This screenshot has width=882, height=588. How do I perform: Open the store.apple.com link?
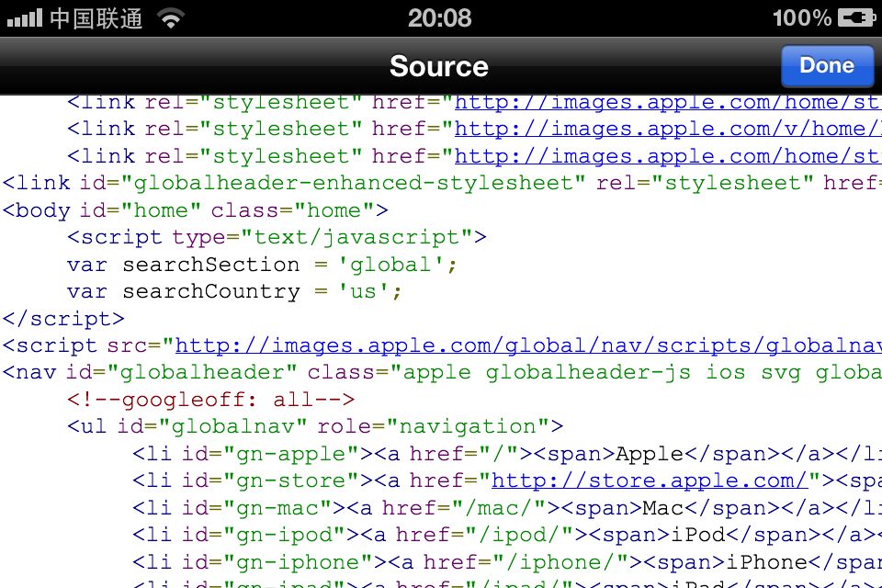[650, 481]
